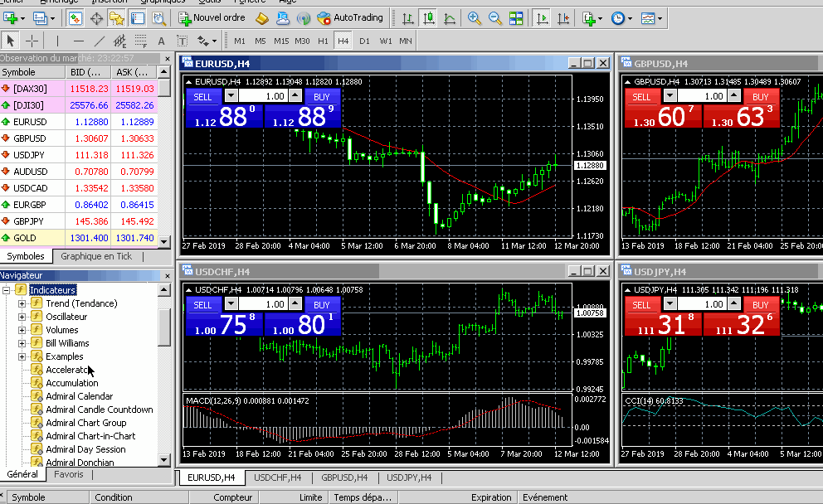Open a new chart window
823x504 pixels.
point(10,18)
